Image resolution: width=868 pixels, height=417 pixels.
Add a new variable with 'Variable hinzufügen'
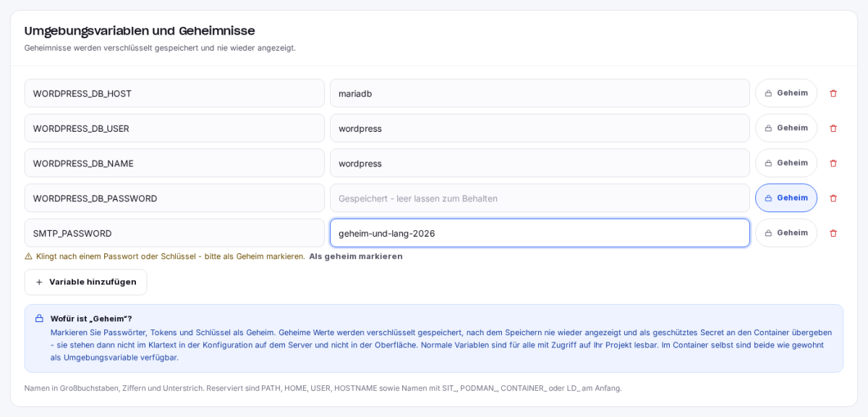pos(85,282)
